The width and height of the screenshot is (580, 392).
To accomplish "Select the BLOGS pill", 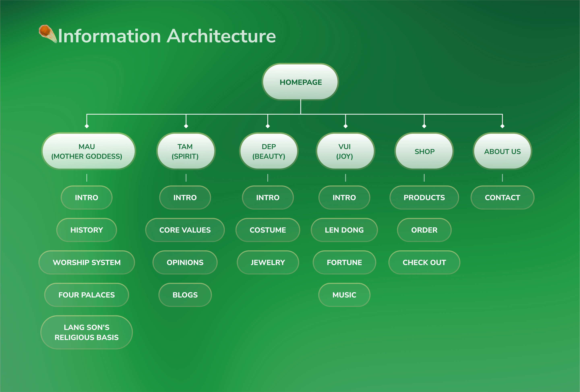I will (185, 295).
